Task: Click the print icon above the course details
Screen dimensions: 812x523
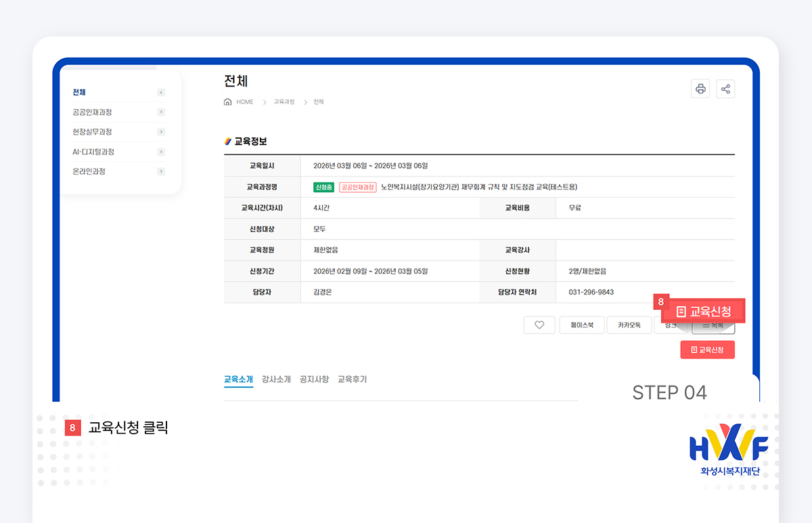Action: 700,89
